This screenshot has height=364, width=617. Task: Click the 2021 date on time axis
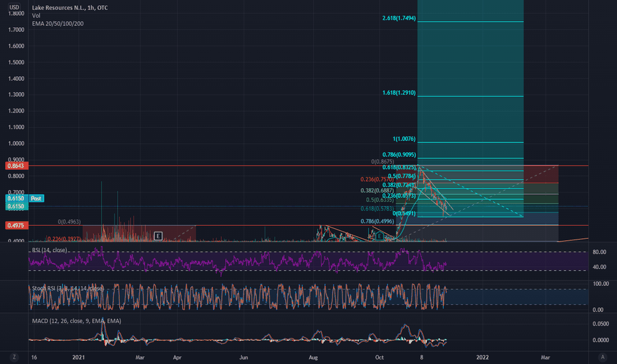(x=79, y=357)
